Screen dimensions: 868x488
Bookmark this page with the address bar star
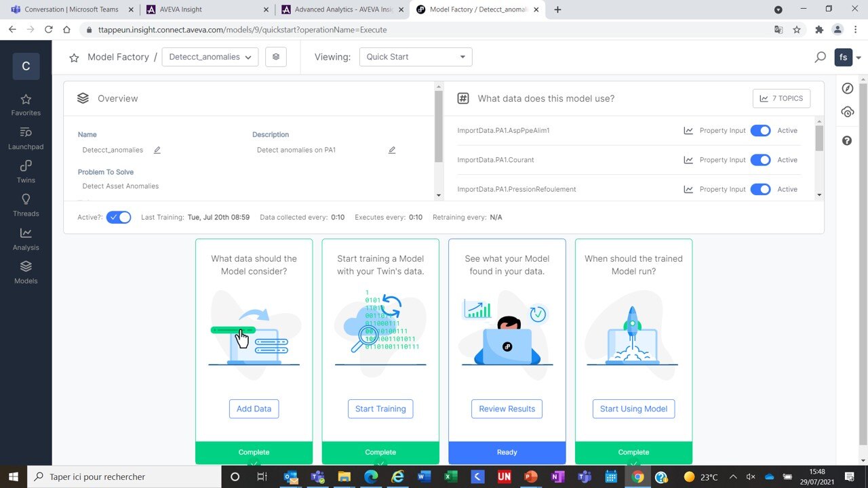[797, 30]
